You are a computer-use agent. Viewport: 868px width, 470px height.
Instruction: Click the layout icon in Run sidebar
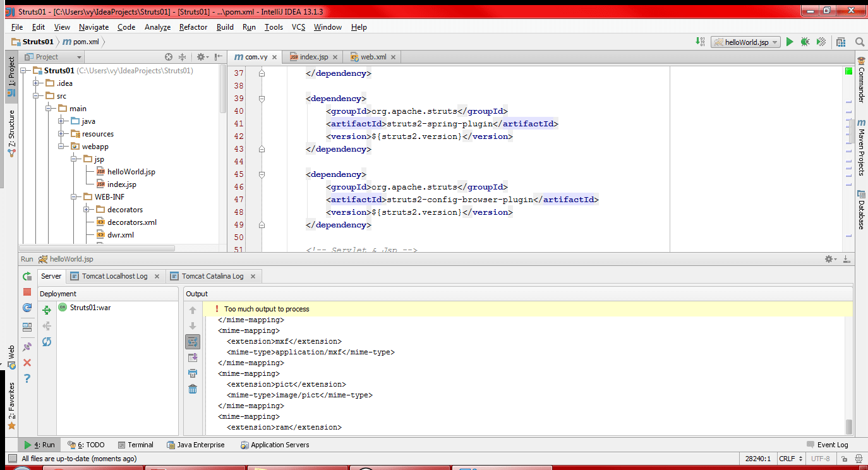tap(27, 327)
